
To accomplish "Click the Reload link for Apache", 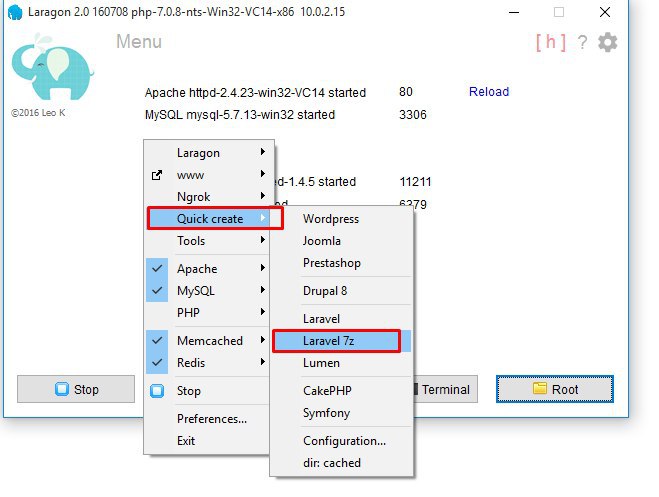I will 489,92.
